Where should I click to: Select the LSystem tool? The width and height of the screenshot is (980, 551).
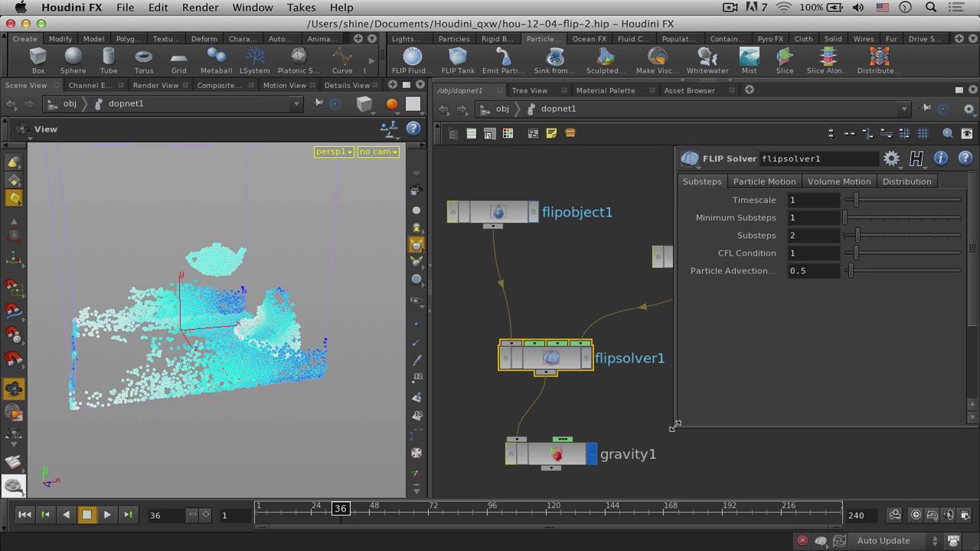tap(254, 60)
